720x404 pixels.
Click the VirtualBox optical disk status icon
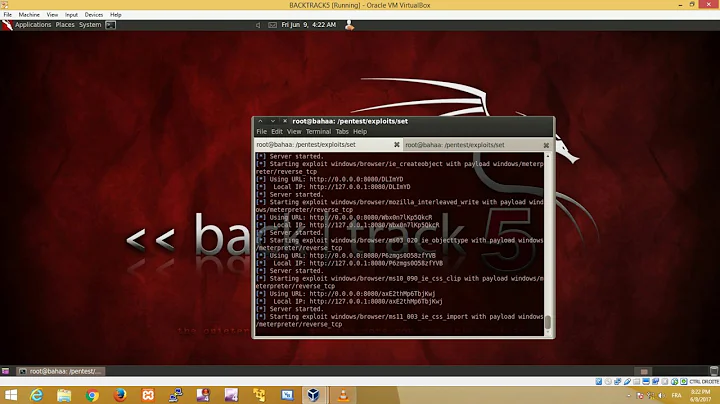click(608, 382)
